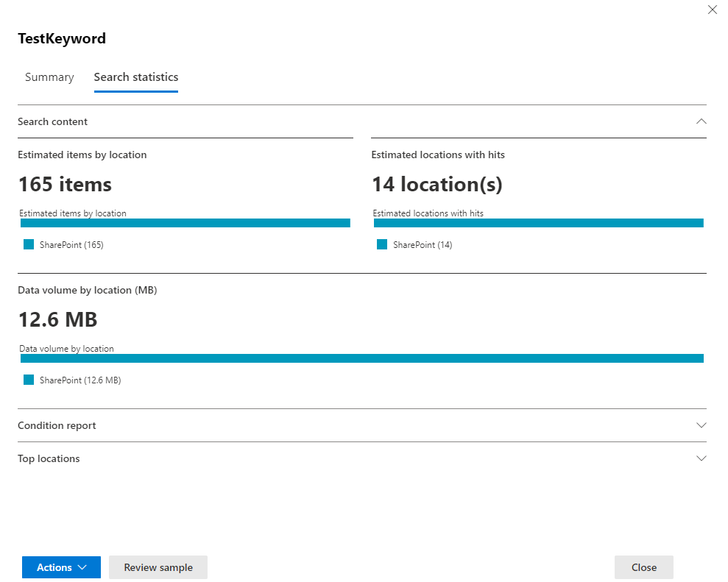Click the Search content section header
This screenshot has height=582, width=728.
tap(52, 121)
